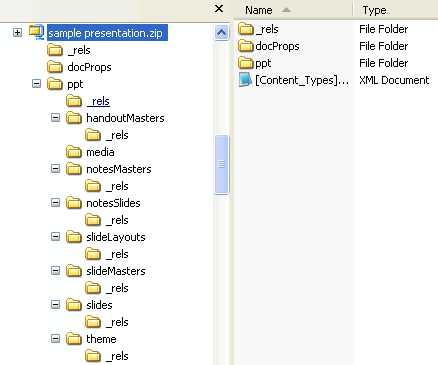438x365 pixels.
Task: Collapse the slideLayouts folder node
Action: [x=55, y=237]
